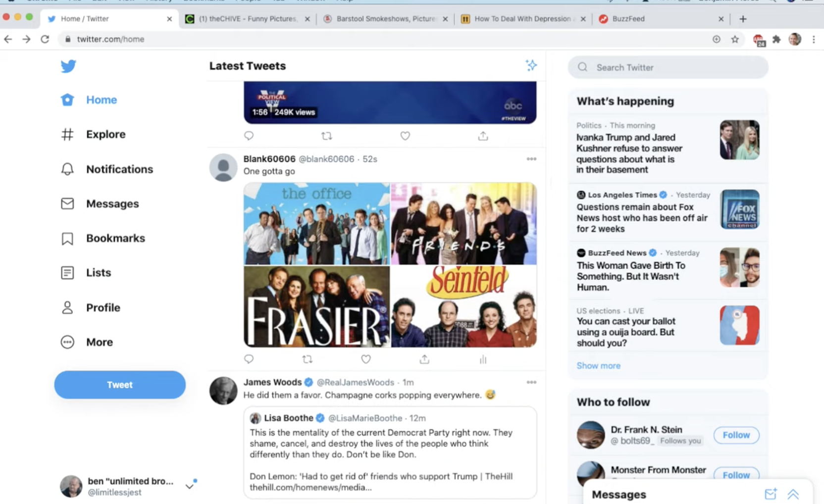Open the Ivanka Trump and Jared Kushner story
The height and width of the screenshot is (504, 824).
tap(668, 148)
